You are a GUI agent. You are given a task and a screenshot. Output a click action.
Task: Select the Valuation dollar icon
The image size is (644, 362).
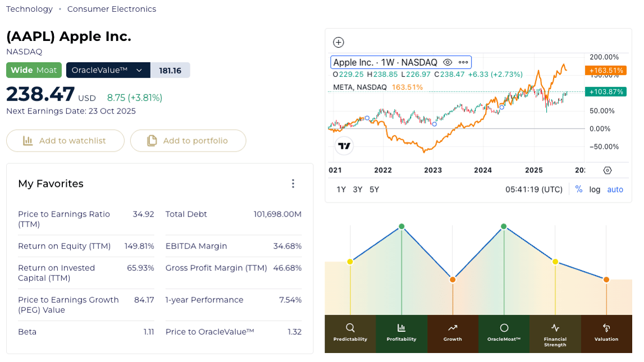click(x=606, y=328)
